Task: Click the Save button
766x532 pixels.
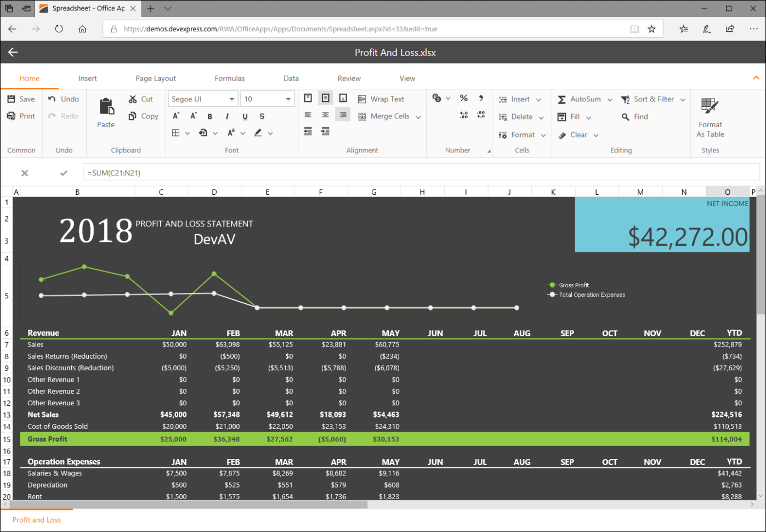Action: (21, 99)
